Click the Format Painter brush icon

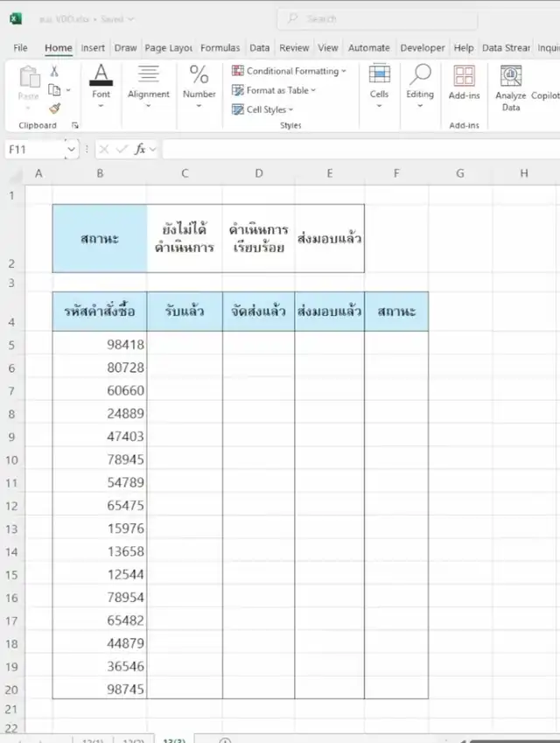54,109
